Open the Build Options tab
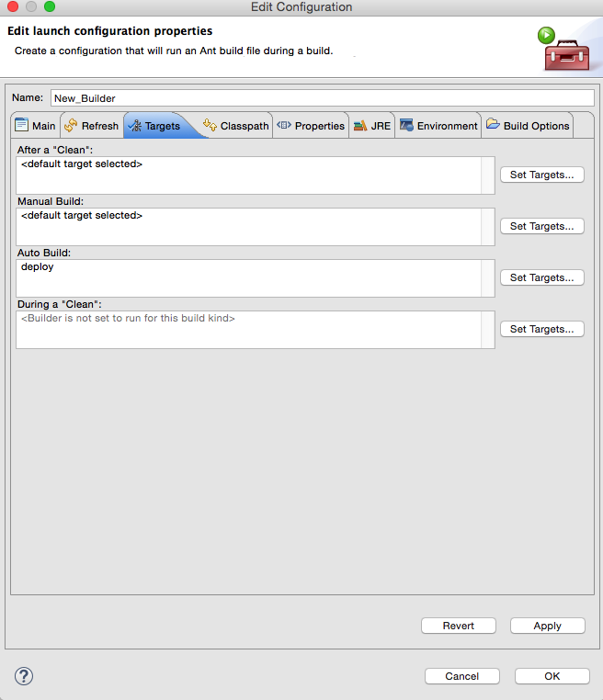This screenshot has height=700, width=603. [528, 126]
